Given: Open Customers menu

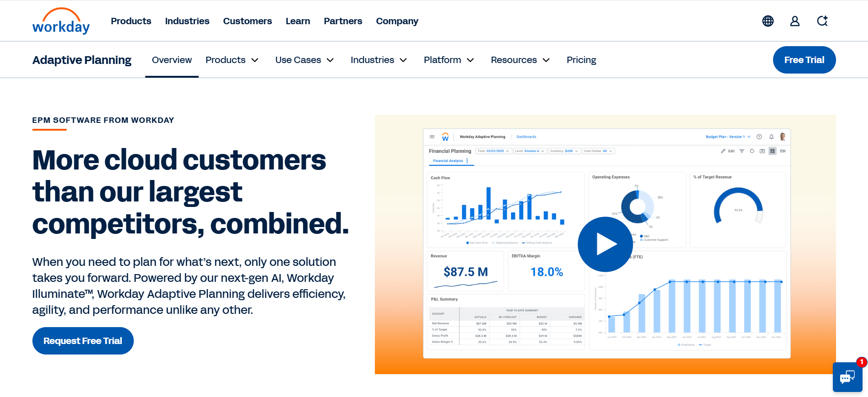Looking at the screenshot, I should (247, 21).
